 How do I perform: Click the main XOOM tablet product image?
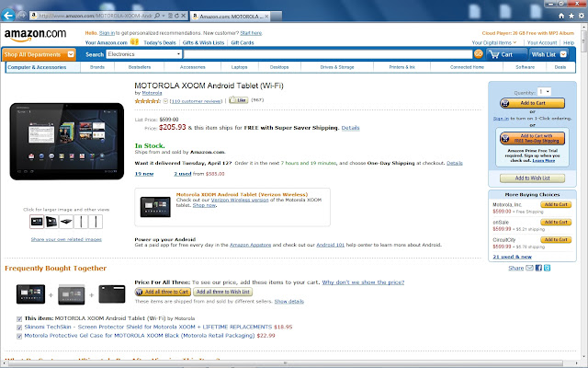point(67,141)
